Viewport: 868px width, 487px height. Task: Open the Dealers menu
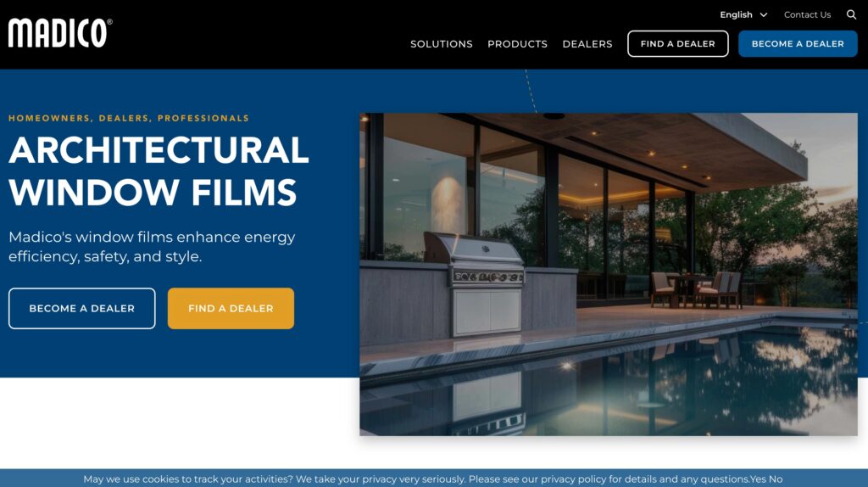[x=587, y=44]
